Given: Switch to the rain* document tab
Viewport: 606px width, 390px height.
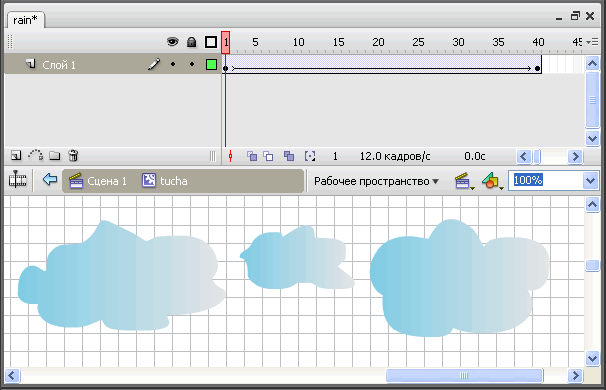Looking at the screenshot, I should 26,20.
